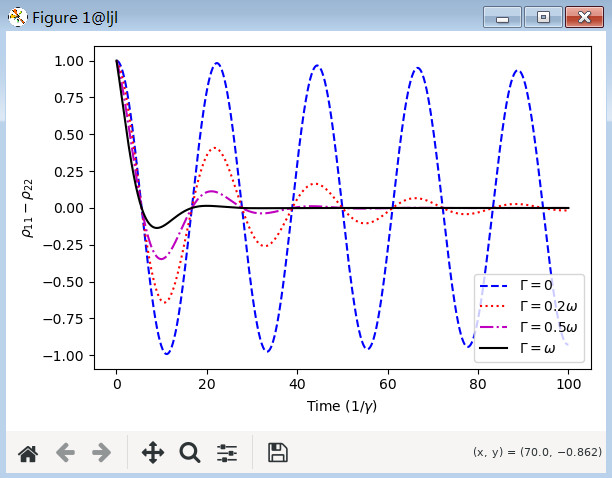
Task: Click the x-axis label 'Time (1/γ)'
Action: [342, 406]
